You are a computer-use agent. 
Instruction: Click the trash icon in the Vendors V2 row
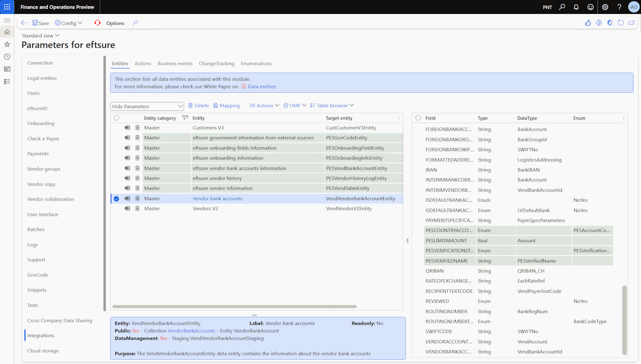click(x=137, y=209)
